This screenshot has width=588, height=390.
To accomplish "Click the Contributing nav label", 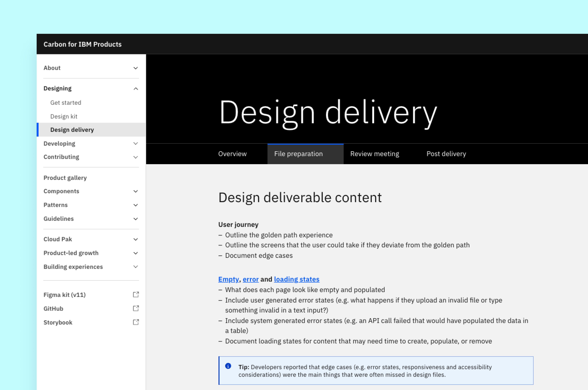I will (61, 157).
